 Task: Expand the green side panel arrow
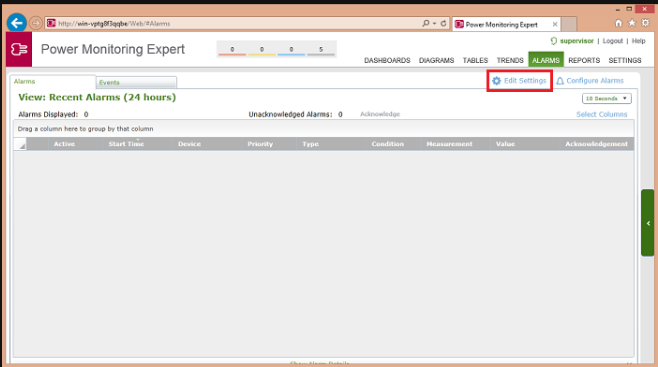tap(648, 223)
